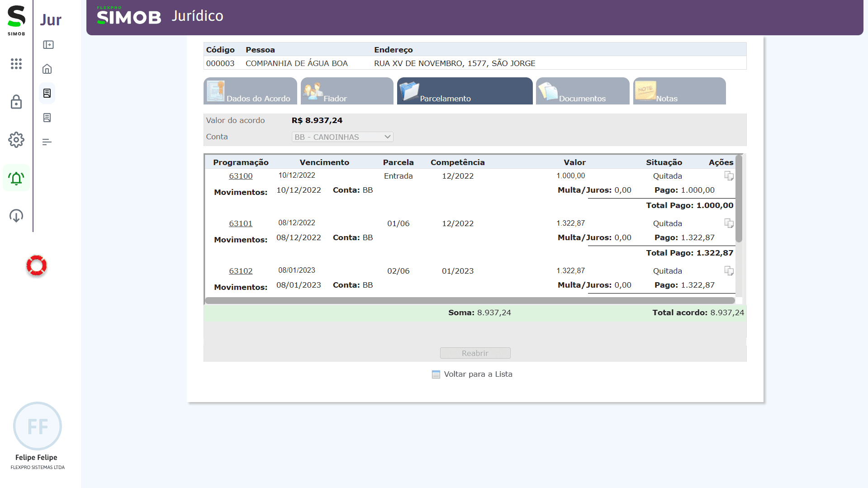Open the settings gear icon
The height and width of the screenshot is (488, 868).
(16, 140)
